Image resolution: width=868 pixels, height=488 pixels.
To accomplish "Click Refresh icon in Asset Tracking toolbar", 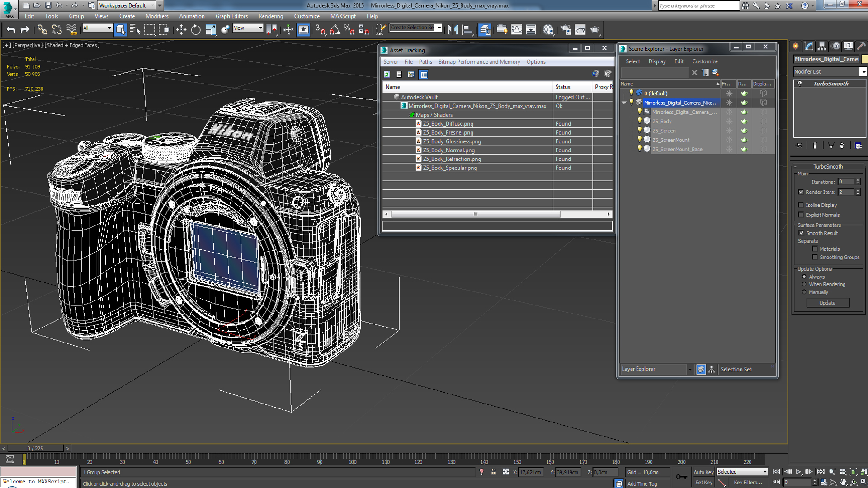I will 387,75.
